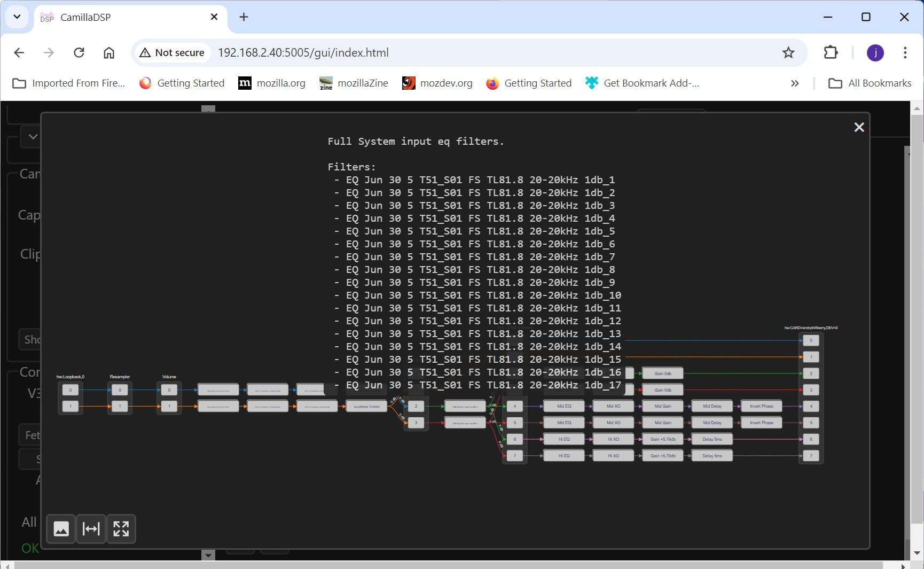This screenshot has height=569, width=924.
Task: Click mixer output channel 3 node
Action: pyautogui.click(x=416, y=423)
